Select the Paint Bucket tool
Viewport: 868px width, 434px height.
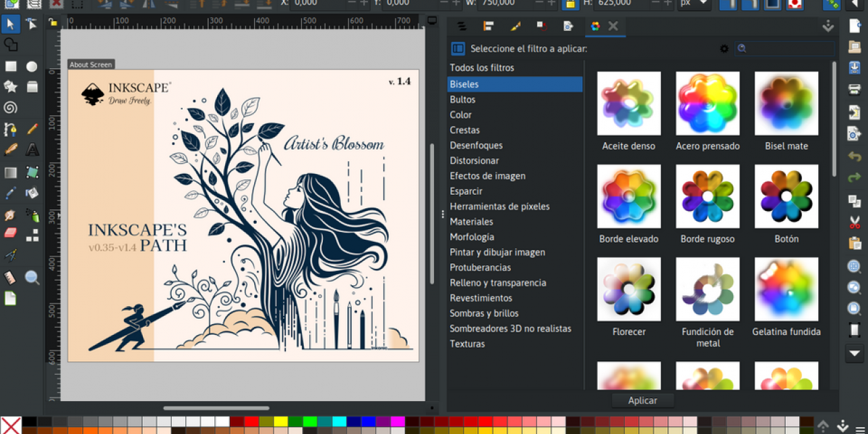tap(32, 193)
